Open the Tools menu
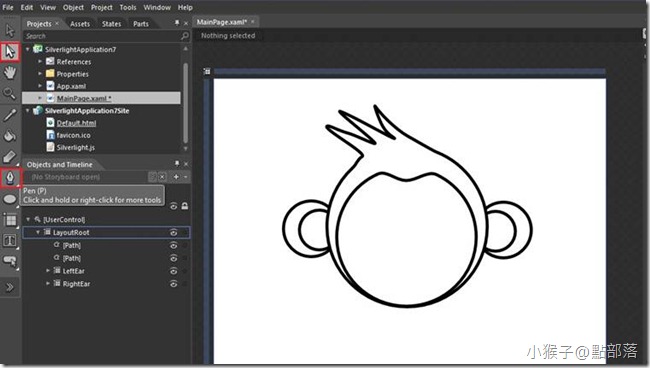The image size is (650, 368). (128, 7)
